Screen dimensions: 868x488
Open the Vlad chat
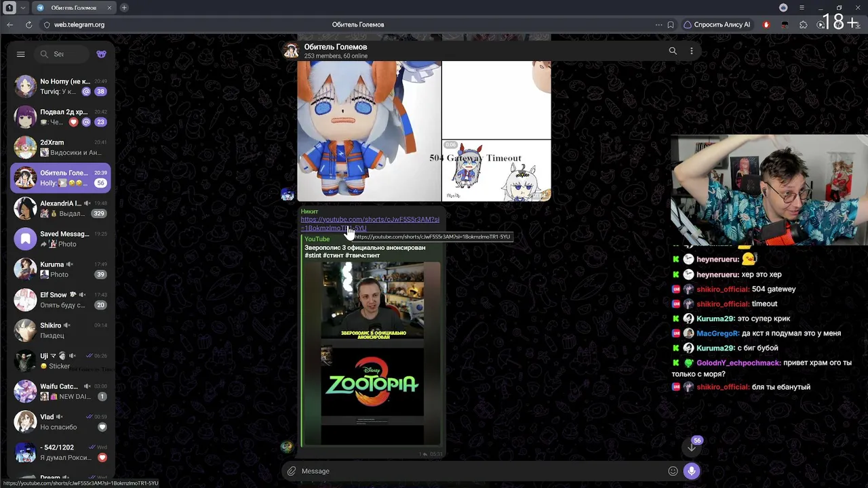[x=61, y=422]
